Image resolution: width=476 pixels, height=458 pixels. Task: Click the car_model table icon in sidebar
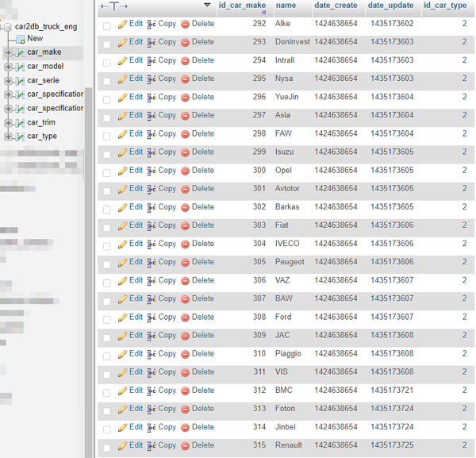point(20,67)
